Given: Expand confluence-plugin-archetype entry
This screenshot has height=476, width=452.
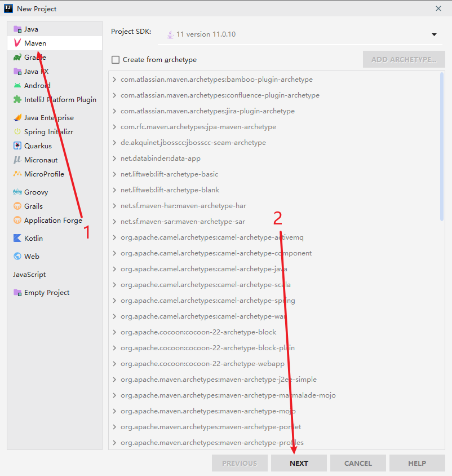Looking at the screenshot, I should tap(114, 95).
